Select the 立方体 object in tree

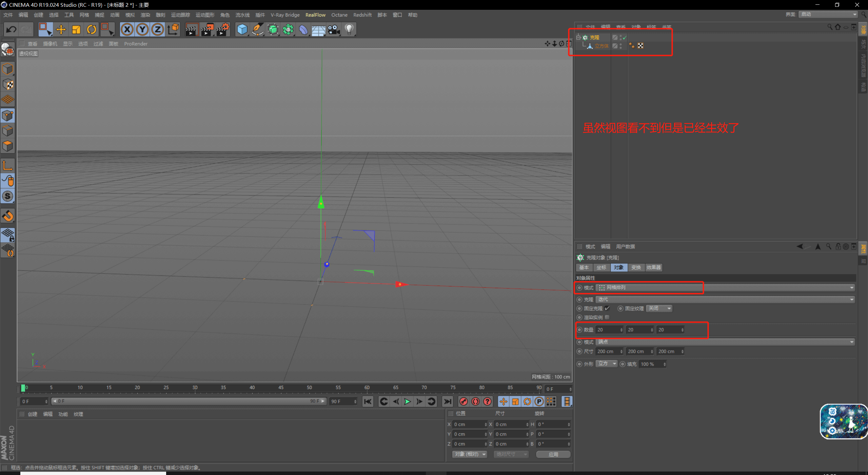pos(601,46)
